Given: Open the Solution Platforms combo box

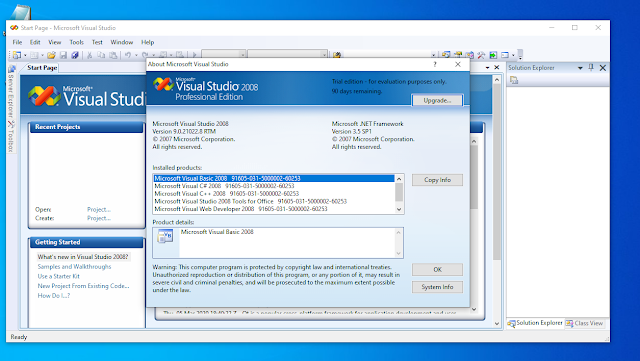Looking at the screenshot, I should click(287, 55).
